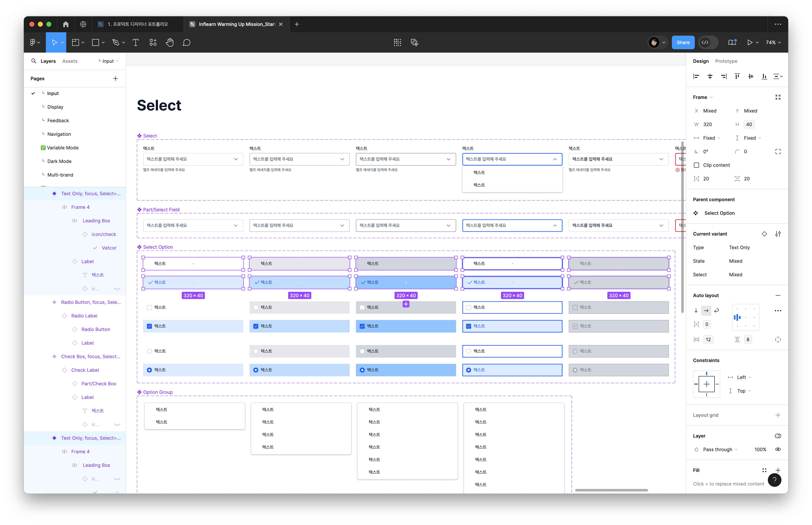This screenshot has height=525, width=812.
Task: Search layers with magnifier icon
Action: point(34,61)
